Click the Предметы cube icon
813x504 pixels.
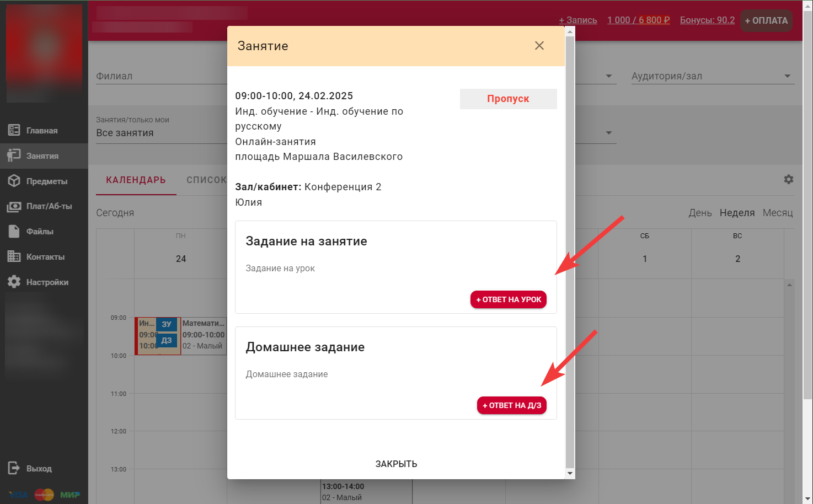(14, 181)
